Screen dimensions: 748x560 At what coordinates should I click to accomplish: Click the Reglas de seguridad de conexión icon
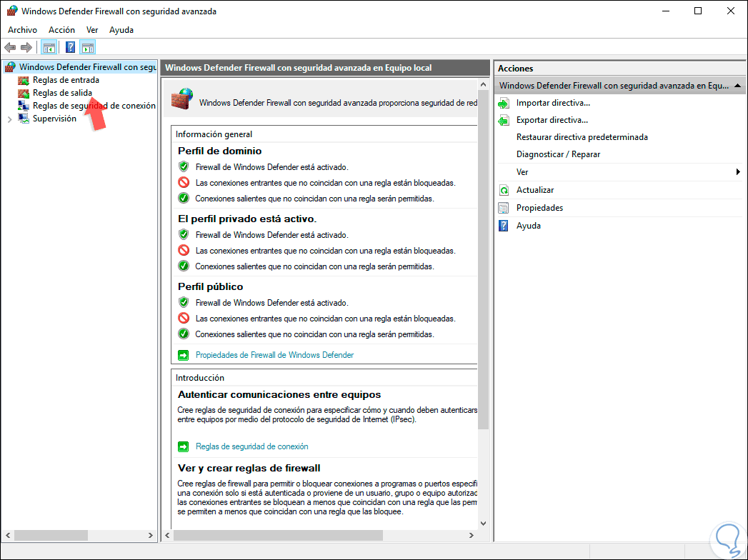24,106
